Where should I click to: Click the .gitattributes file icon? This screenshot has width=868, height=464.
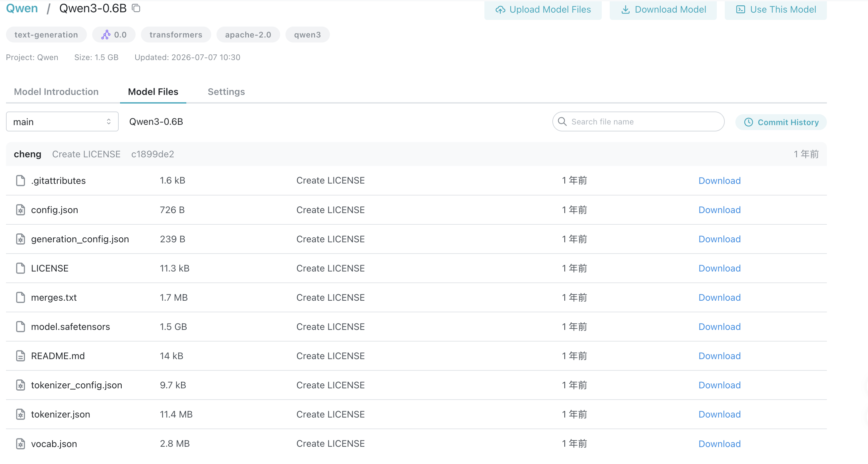click(x=21, y=181)
